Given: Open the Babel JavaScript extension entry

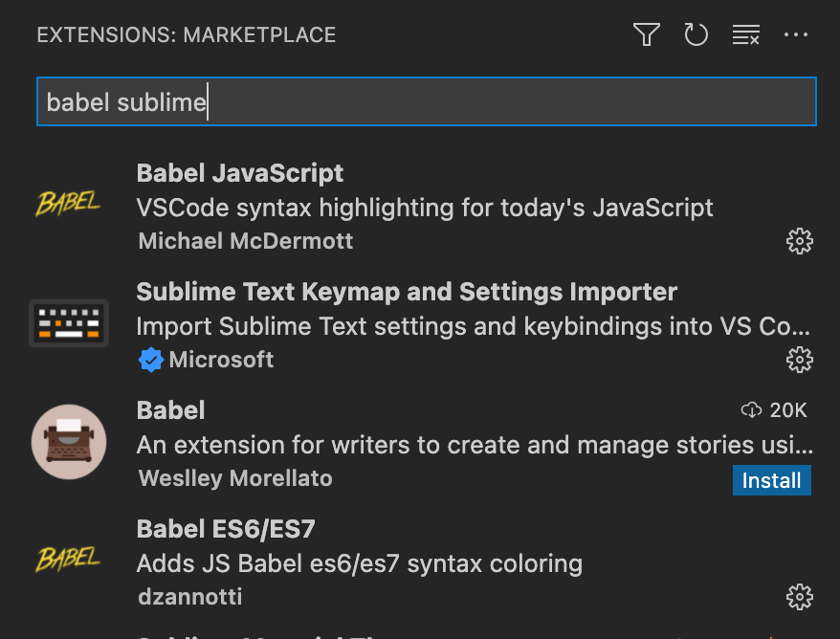Looking at the screenshot, I should point(240,173).
